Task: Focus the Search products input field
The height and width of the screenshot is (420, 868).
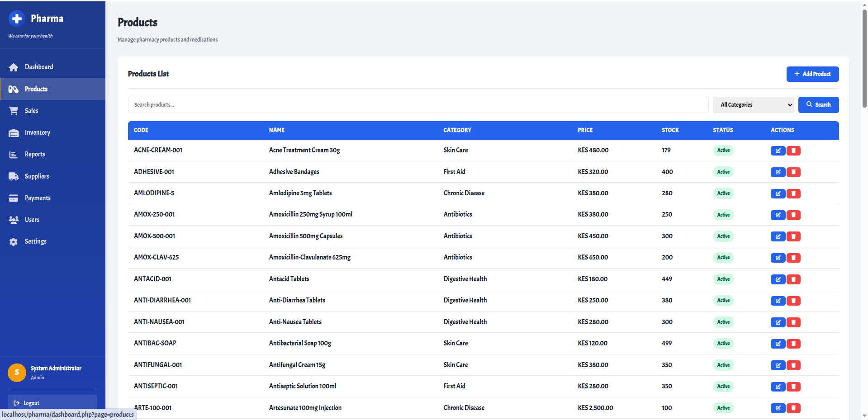Action: [418, 105]
